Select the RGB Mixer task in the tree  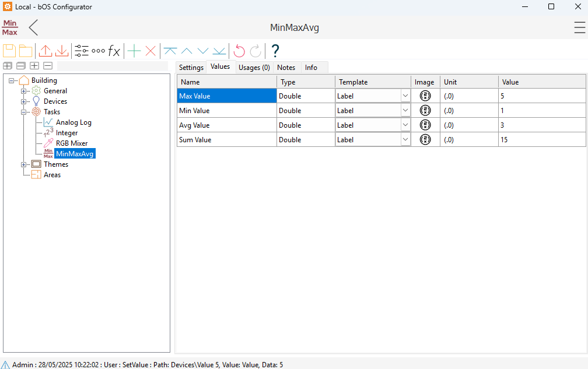pyautogui.click(x=72, y=143)
